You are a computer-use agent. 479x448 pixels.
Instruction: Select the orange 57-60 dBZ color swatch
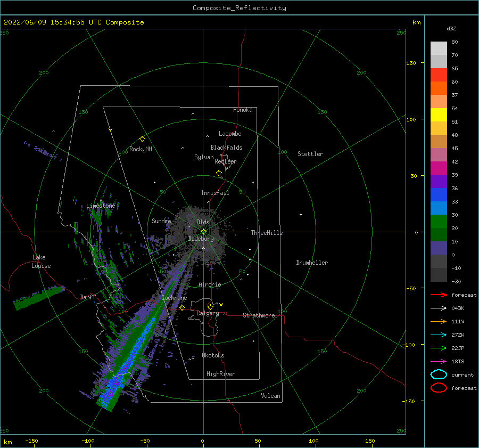pos(439,88)
